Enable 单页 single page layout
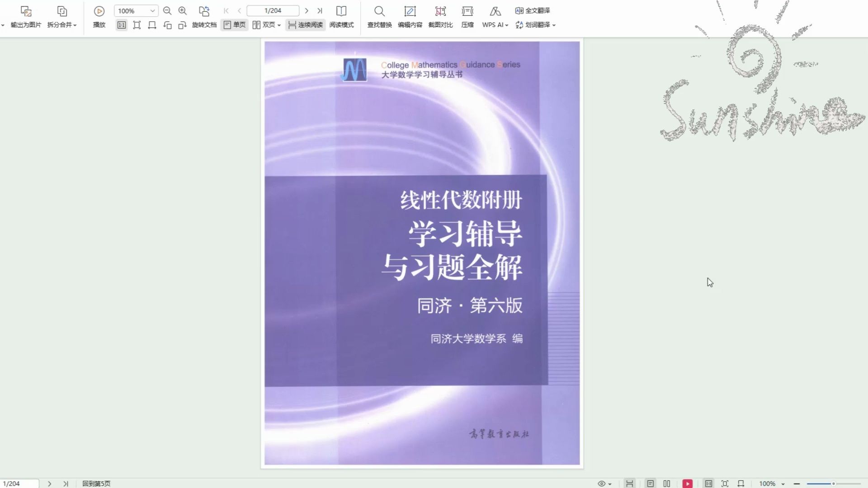 [x=234, y=25]
